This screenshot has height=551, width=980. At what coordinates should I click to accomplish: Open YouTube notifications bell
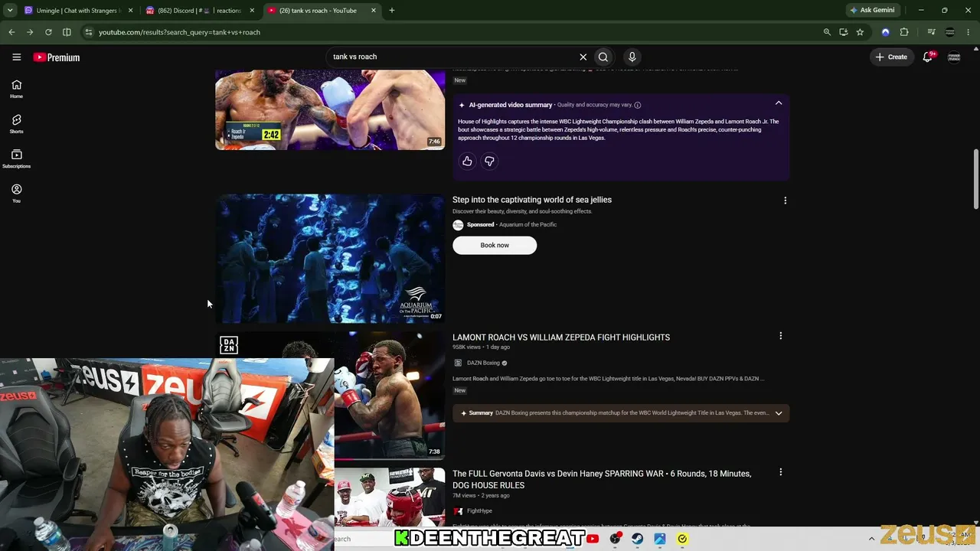click(x=928, y=57)
